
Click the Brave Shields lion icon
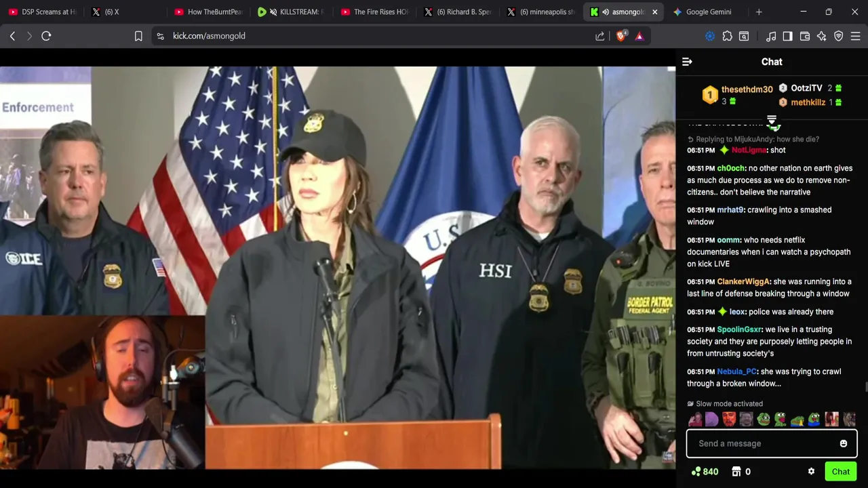click(620, 36)
